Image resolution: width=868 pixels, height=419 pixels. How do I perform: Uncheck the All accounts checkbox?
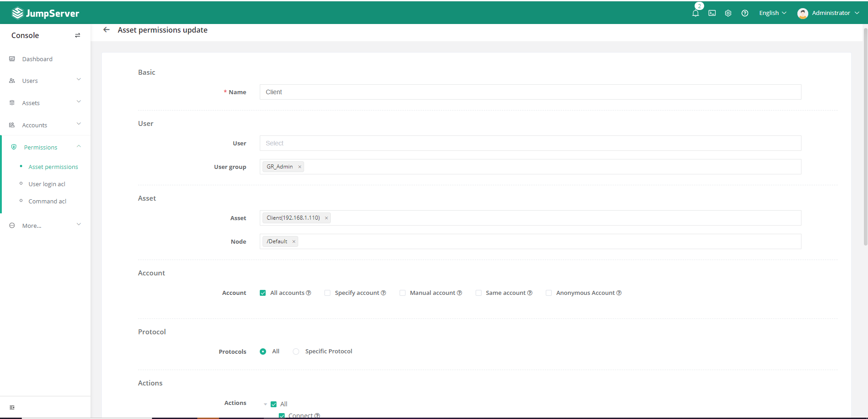pos(263,293)
